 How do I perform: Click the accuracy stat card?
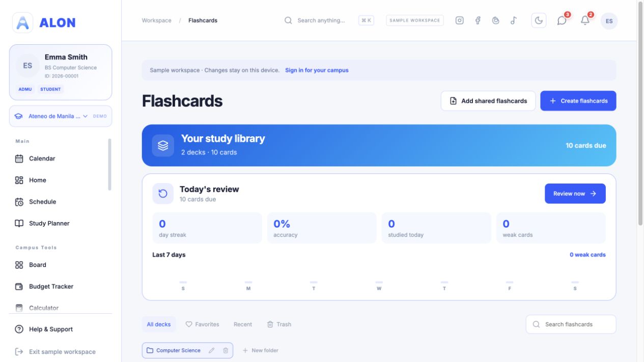point(322,228)
